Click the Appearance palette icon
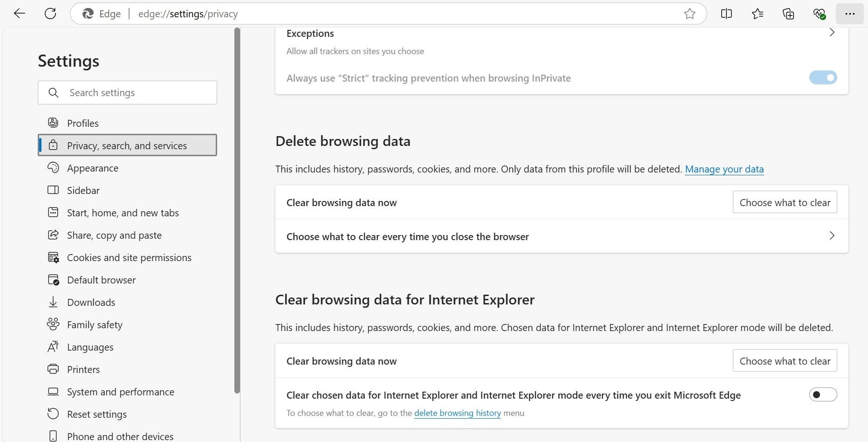The width and height of the screenshot is (868, 442). (x=53, y=167)
